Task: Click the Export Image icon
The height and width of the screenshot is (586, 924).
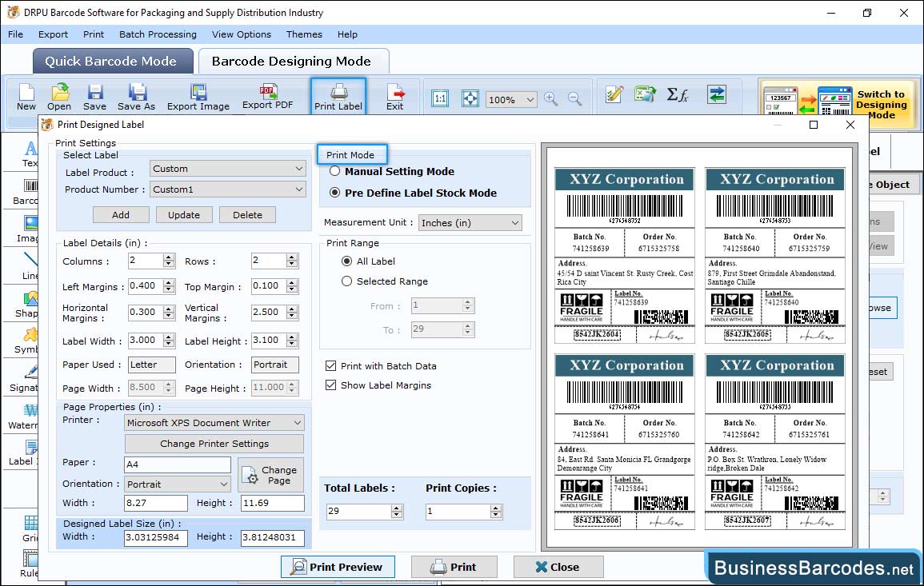Action: point(198,98)
